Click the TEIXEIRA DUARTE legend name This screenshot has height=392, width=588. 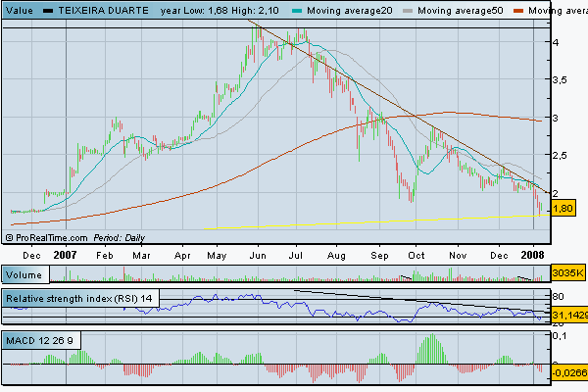104,11
